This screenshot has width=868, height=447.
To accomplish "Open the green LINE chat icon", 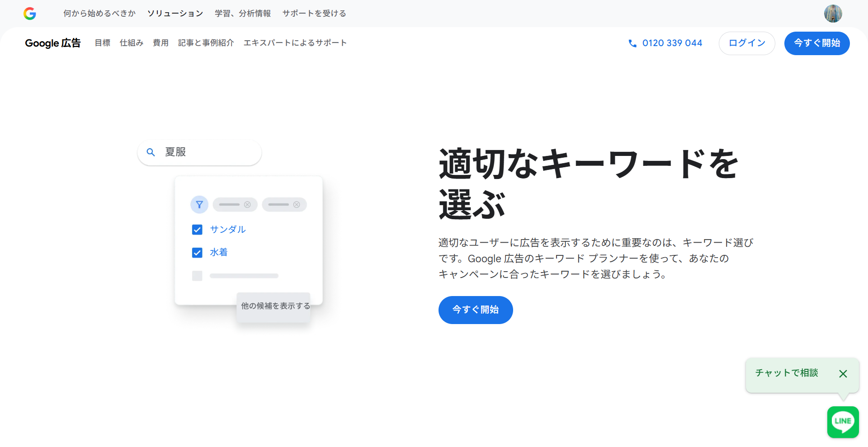I will [843, 422].
